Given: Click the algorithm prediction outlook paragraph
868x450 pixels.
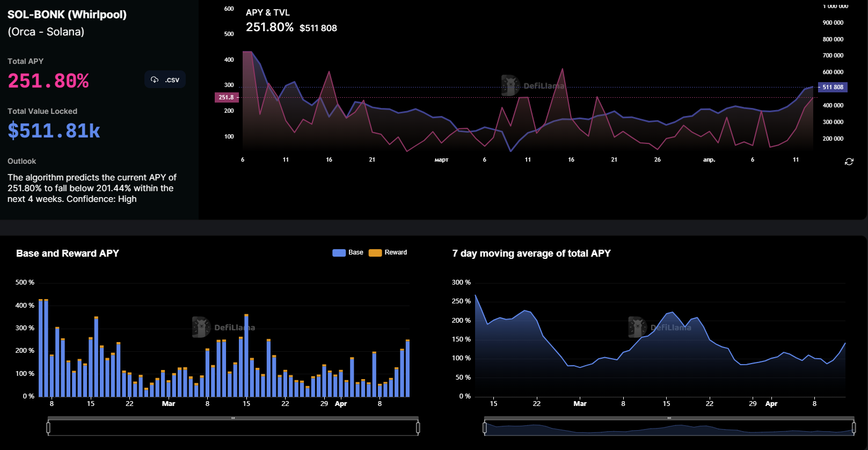Looking at the screenshot, I should pyautogui.click(x=92, y=188).
